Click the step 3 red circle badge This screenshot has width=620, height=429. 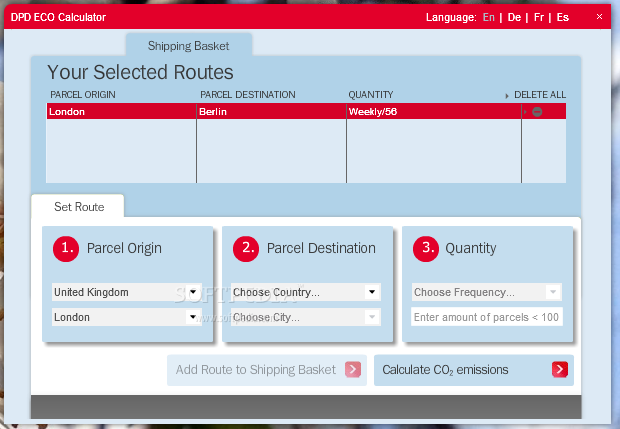click(426, 249)
